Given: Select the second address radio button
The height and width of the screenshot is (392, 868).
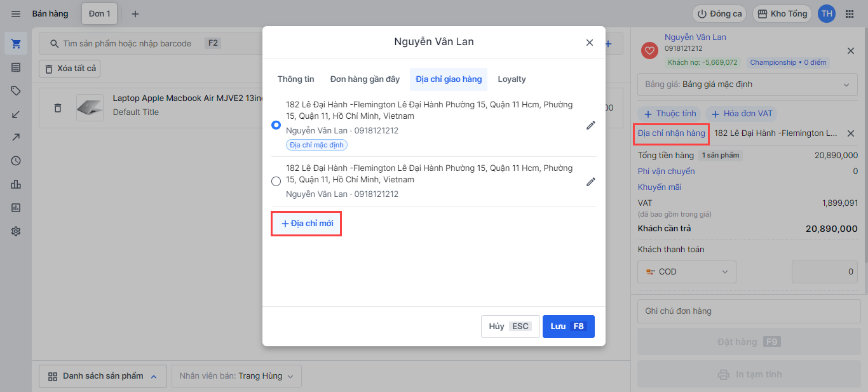Looking at the screenshot, I should [276, 181].
